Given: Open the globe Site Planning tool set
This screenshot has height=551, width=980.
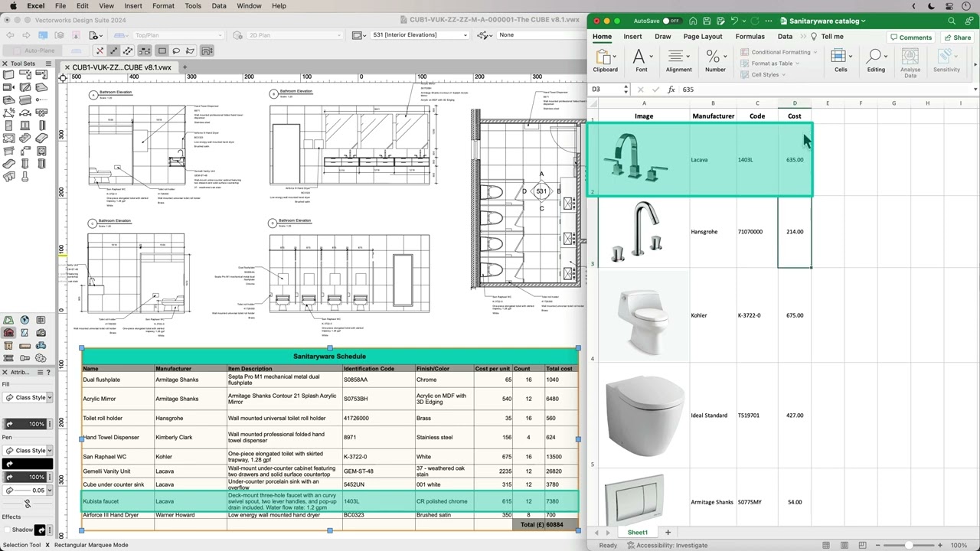Looking at the screenshot, I should [25, 320].
